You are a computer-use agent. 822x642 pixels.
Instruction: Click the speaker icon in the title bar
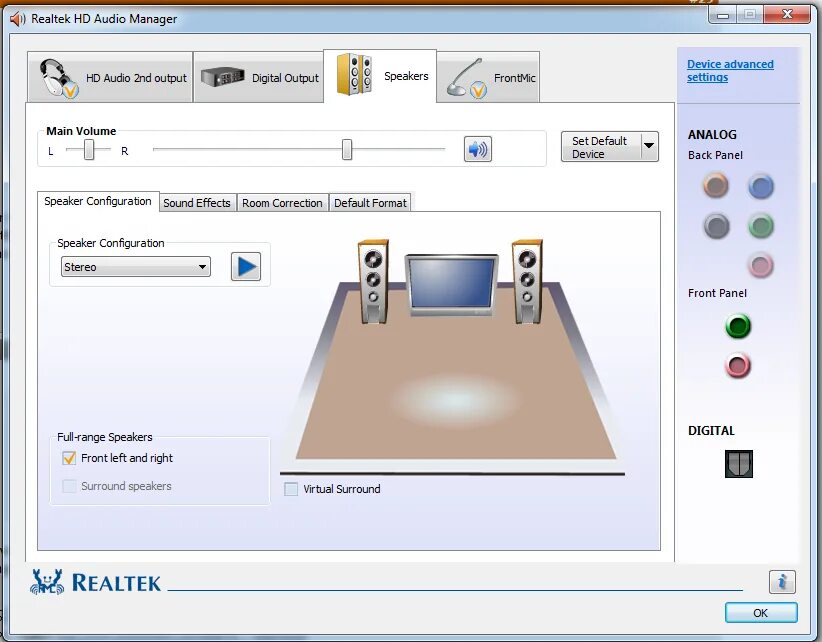(x=17, y=19)
